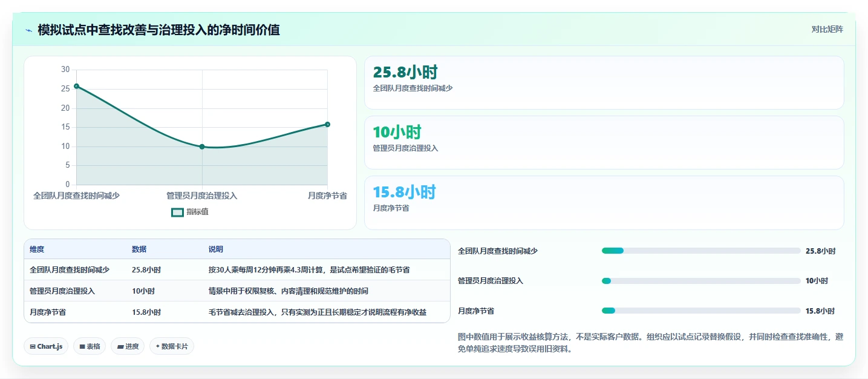Click the description starting 情景中用于权限复核
868x379 pixels.
coord(288,291)
